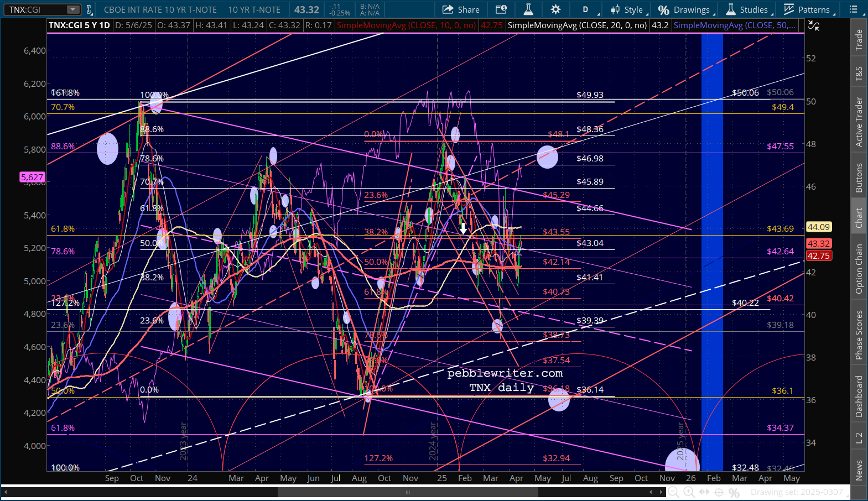868x501 pixels.
Task: Switch to the Option Chain side tab
Action: [859, 269]
